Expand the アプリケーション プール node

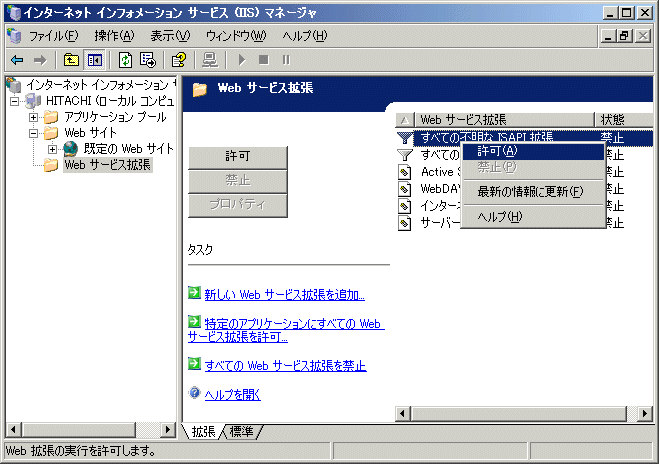[x=34, y=117]
